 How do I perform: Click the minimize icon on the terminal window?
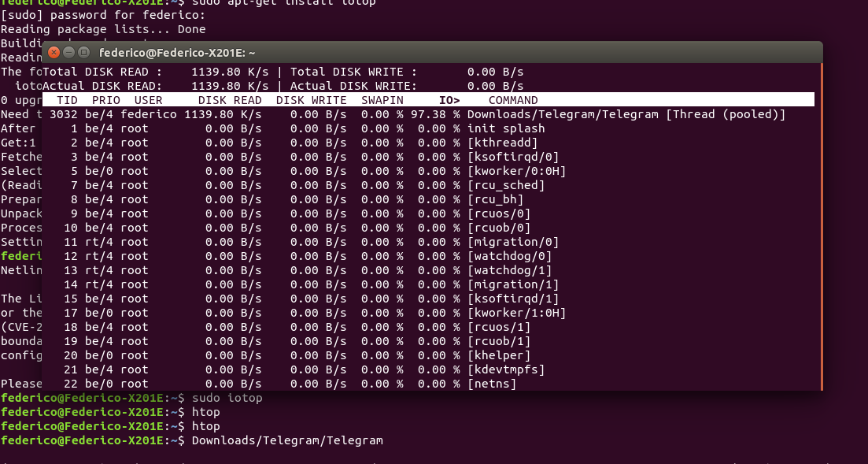(68, 52)
